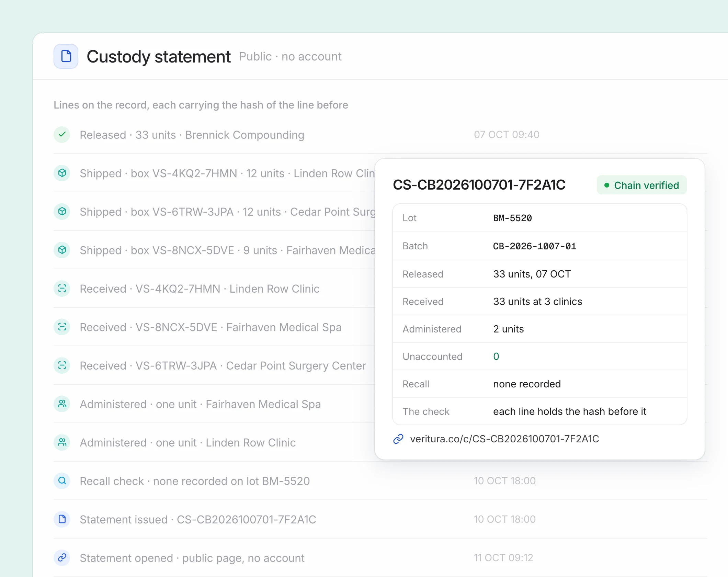Click the 11 OCT 09:12 timestamp
Viewport: 728px width, 577px height.
point(504,558)
